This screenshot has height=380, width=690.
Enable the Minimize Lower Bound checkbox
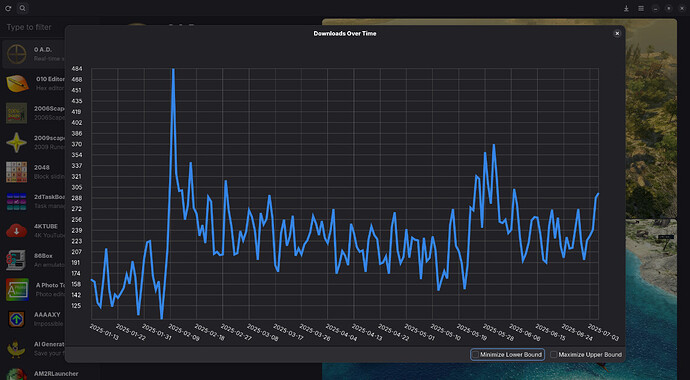coord(475,354)
